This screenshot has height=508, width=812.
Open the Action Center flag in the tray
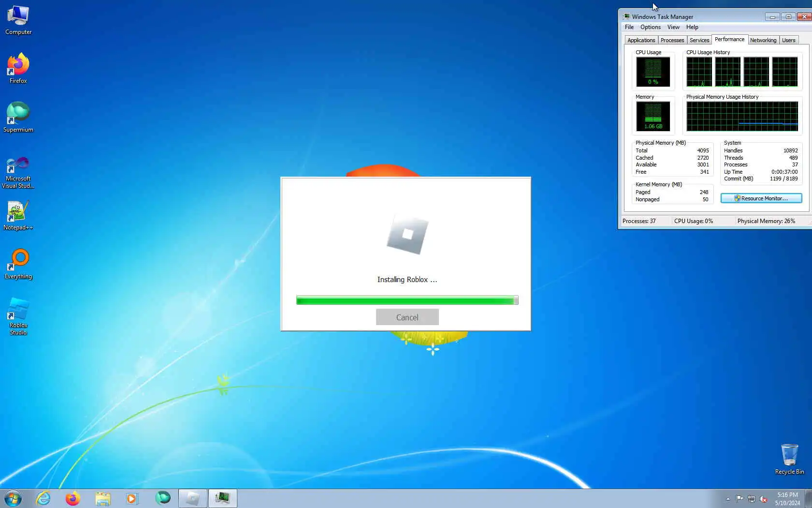tap(739, 499)
